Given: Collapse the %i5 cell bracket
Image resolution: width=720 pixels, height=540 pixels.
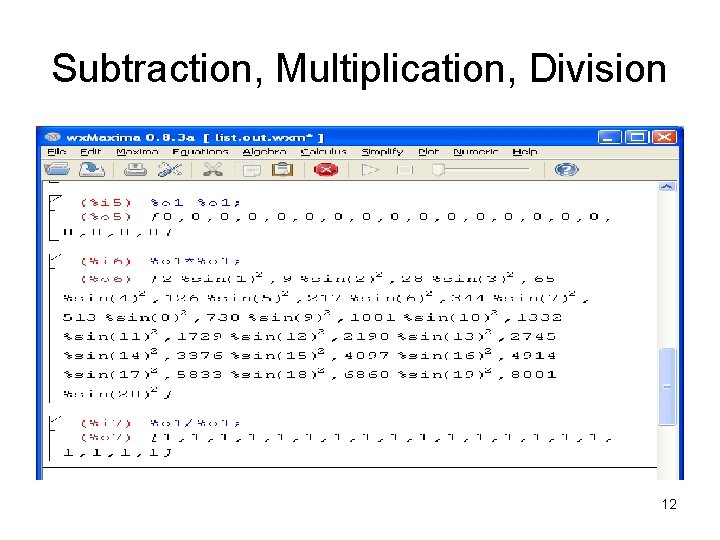Looking at the screenshot, I should pyautogui.click(x=54, y=201).
